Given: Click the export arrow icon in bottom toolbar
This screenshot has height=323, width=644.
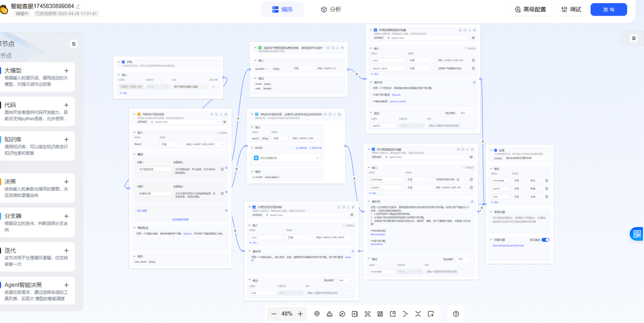Looking at the screenshot, I should [431, 313].
